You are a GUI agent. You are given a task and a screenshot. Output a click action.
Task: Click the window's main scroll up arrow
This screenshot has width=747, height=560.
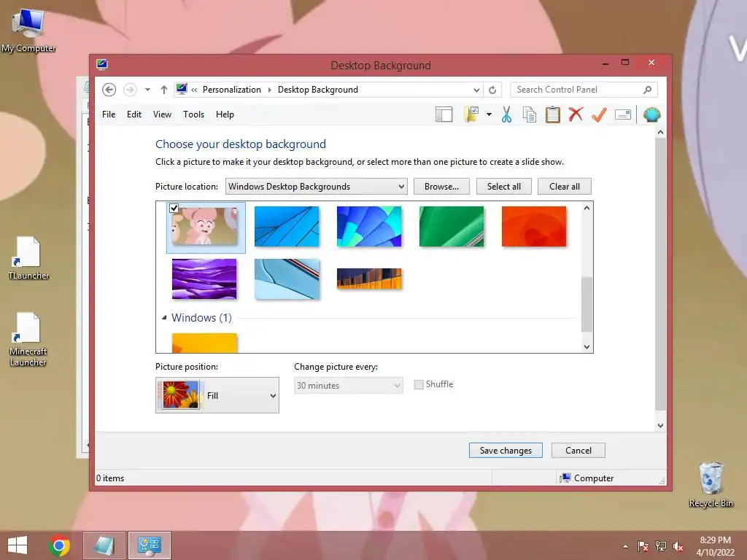[x=660, y=133]
